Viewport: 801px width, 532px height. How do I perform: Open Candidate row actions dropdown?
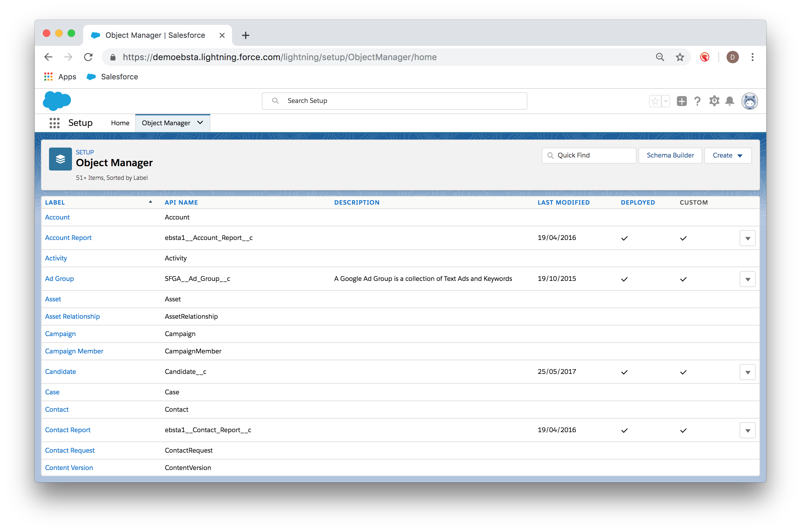[747, 372]
